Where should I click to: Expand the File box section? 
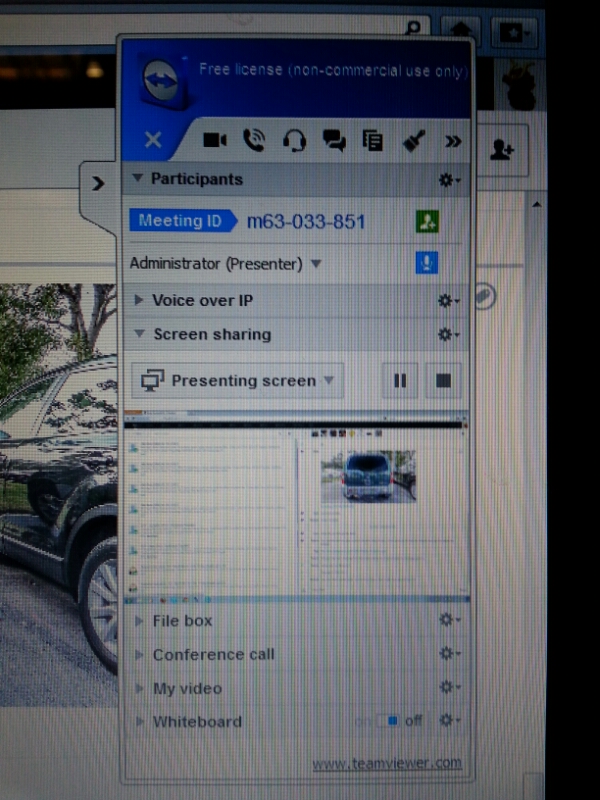pos(139,621)
